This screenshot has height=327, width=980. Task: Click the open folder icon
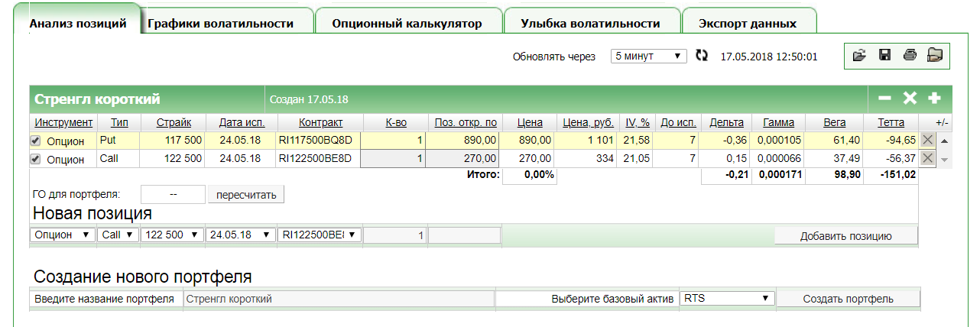(x=859, y=55)
